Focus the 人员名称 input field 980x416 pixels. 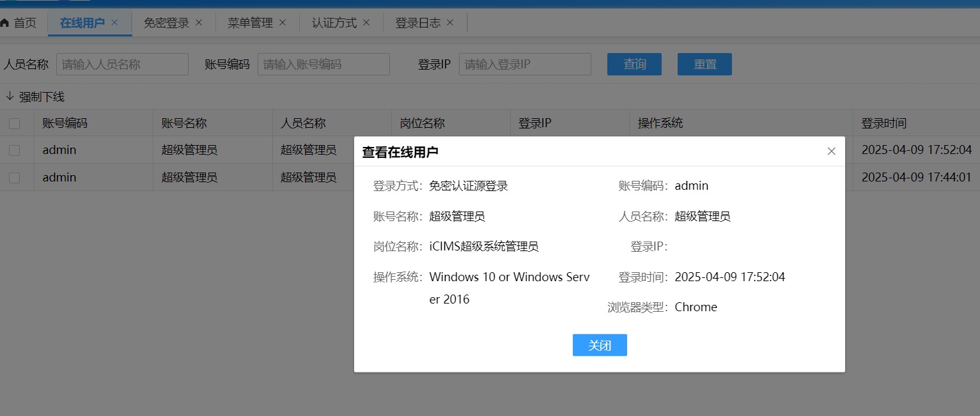[122, 65]
